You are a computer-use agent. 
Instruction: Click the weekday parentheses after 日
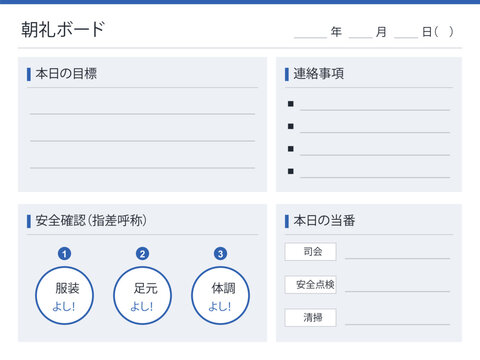pos(444,32)
